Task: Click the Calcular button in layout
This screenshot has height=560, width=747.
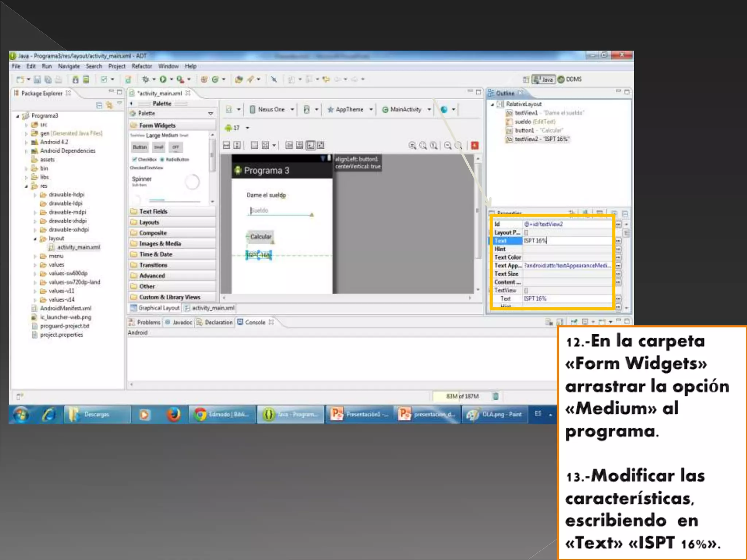Action: point(260,237)
